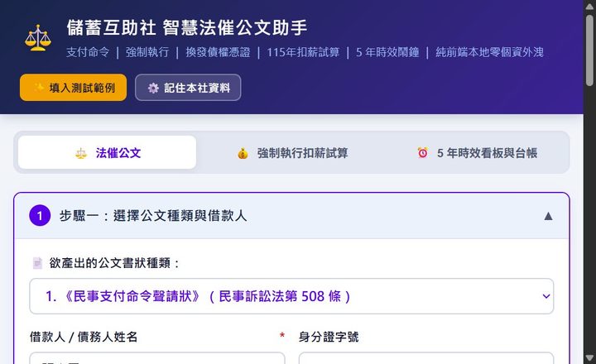Switch to the 法催公文 tab

(107, 153)
